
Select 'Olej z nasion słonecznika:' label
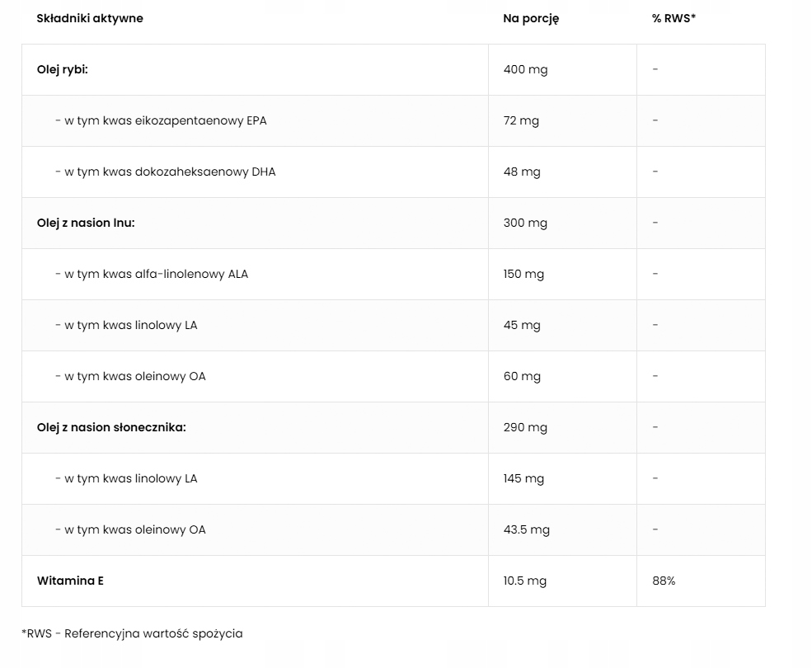point(111,427)
